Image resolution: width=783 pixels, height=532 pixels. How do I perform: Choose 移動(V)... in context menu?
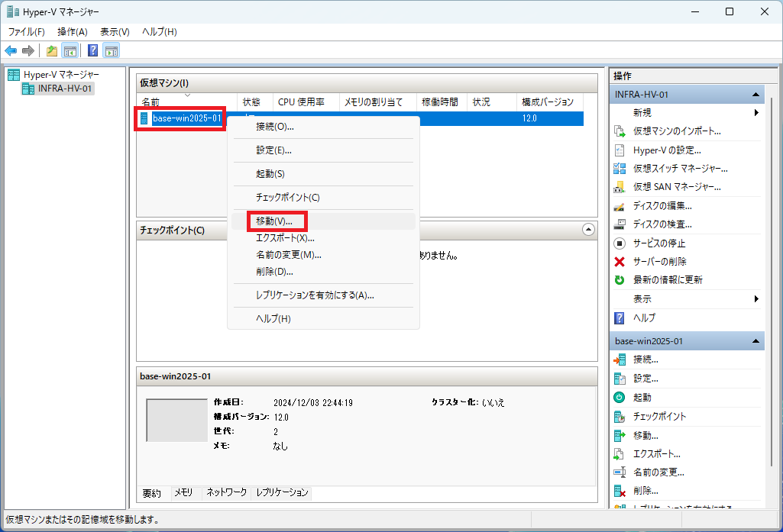tap(324, 221)
